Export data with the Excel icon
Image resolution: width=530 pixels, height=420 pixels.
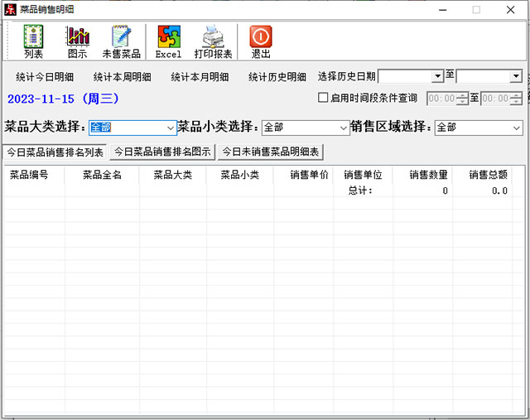[168, 41]
